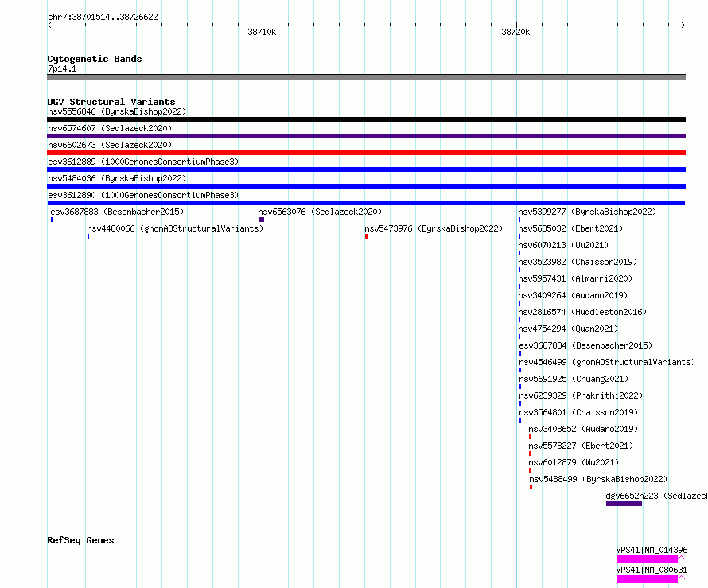Click the 38720k ruler tick label
The height and width of the screenshot is (588, 708).
(x=515, y=32)
